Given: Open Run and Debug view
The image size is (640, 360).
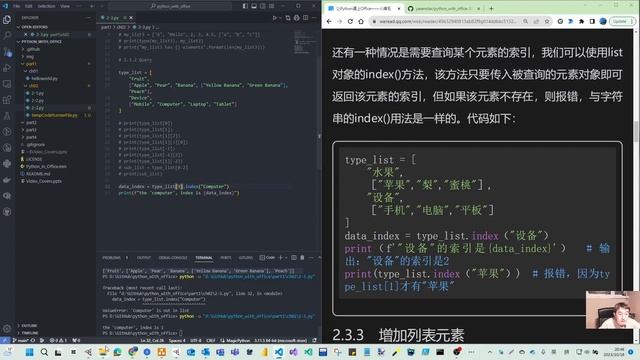Looking at the screenshot, I should pyautogui.click(x=7, y=68).
